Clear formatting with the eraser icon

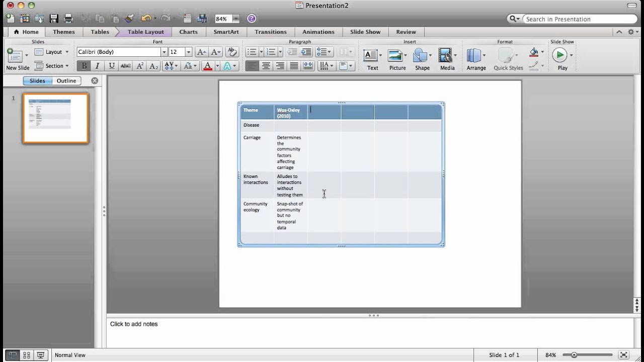(x=232, y=52)
